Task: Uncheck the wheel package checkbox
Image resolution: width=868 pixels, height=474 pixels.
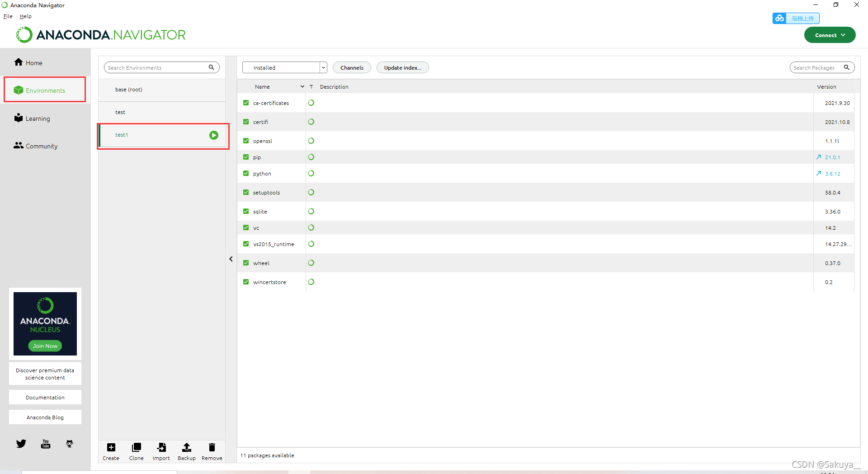Action: [246, 263]
